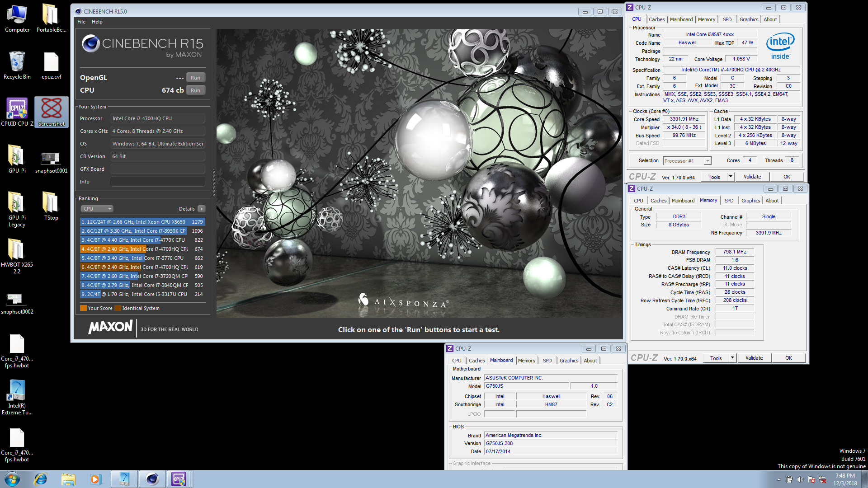This screenshot has height=488, width=868.
Task: Open Graphics tab in Mainboard CPU-Z window
Action: [x=569, y=361]
